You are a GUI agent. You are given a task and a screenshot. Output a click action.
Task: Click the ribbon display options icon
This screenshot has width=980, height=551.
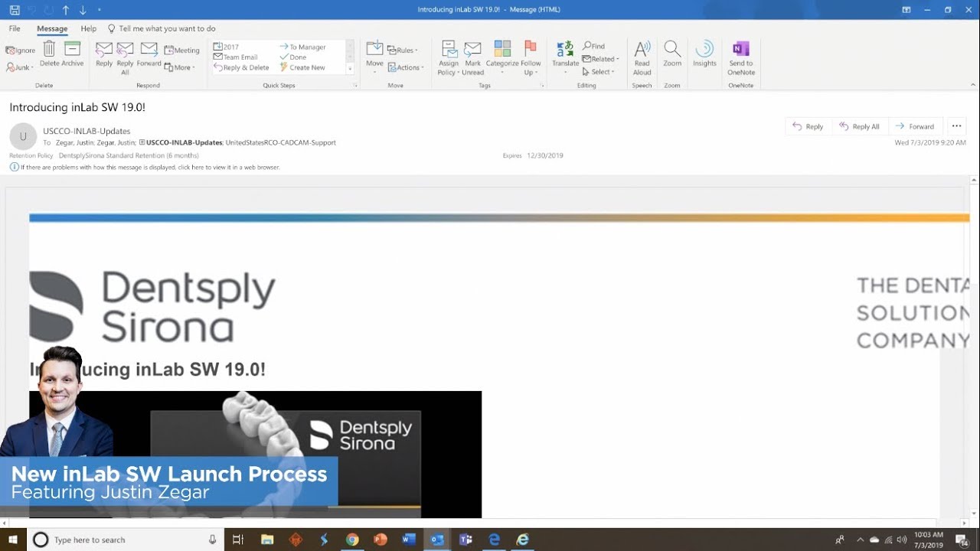click(x=906, y=10)
